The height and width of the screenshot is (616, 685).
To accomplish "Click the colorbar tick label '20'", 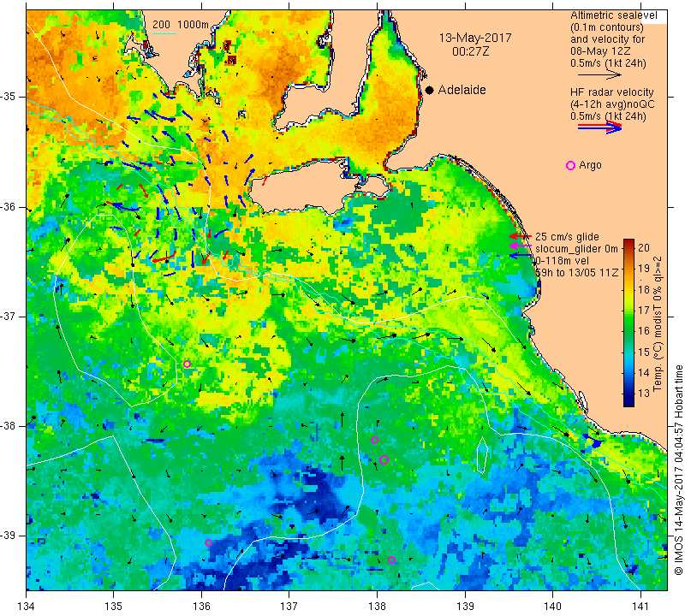I will coord(644,248).
